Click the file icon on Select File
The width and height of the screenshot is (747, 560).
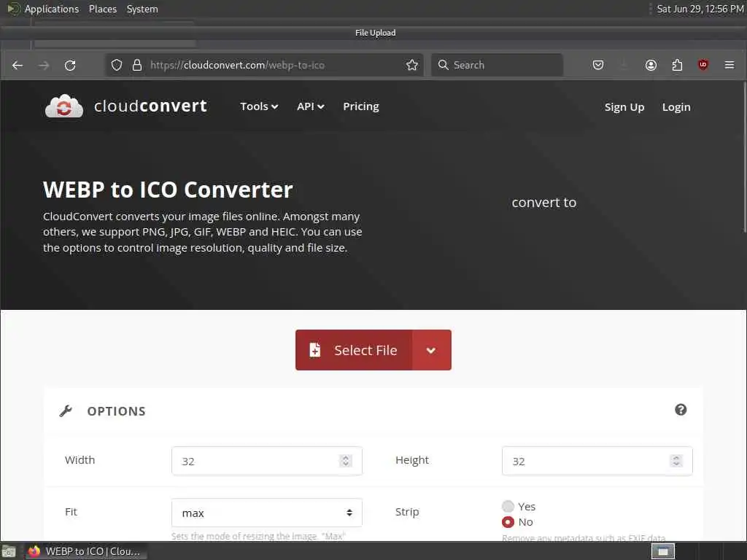coord(315,350)
